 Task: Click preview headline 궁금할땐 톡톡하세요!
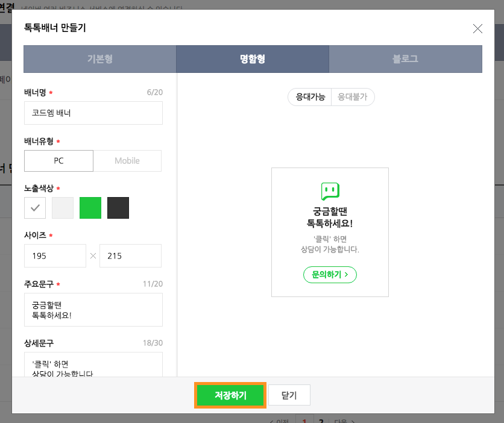tap(330, 218)
